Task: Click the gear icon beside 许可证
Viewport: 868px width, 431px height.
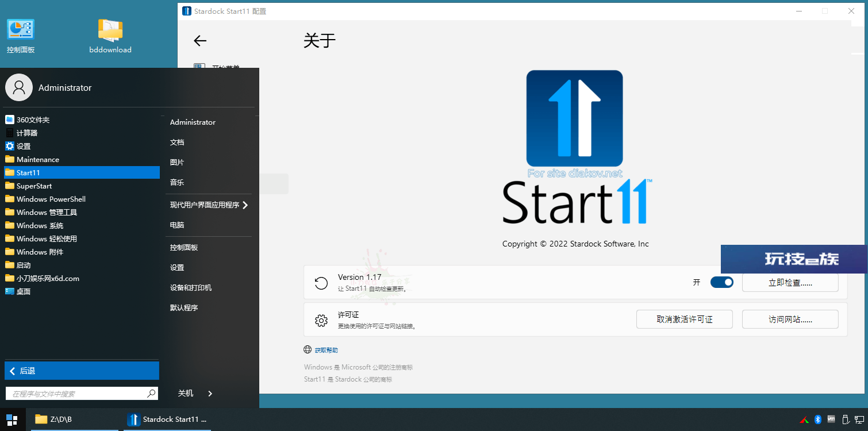Action: coord(321,320)
